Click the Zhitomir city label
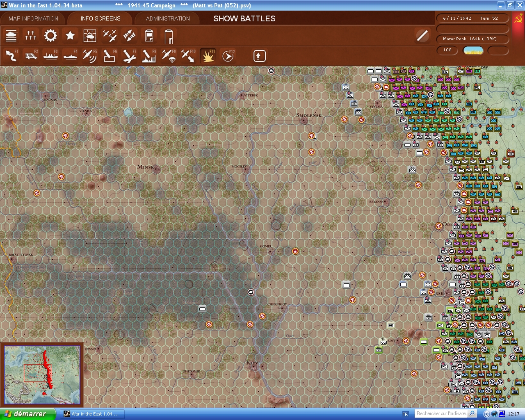Image resolution: width=525 pixels, height=420 pixels. 192,371
